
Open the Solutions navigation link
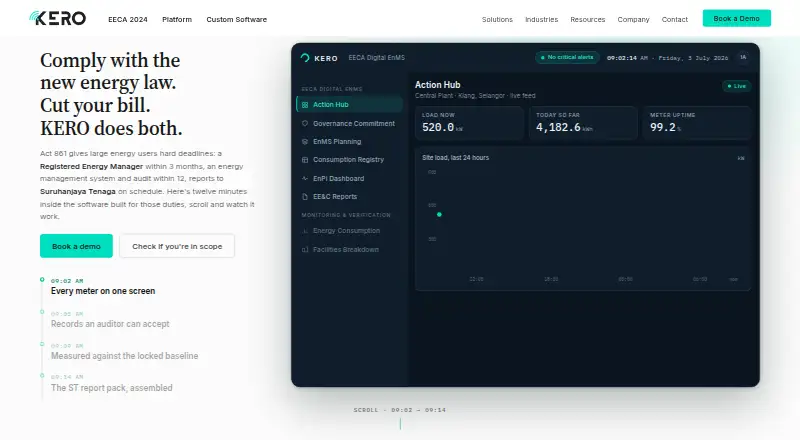[497, 19]
